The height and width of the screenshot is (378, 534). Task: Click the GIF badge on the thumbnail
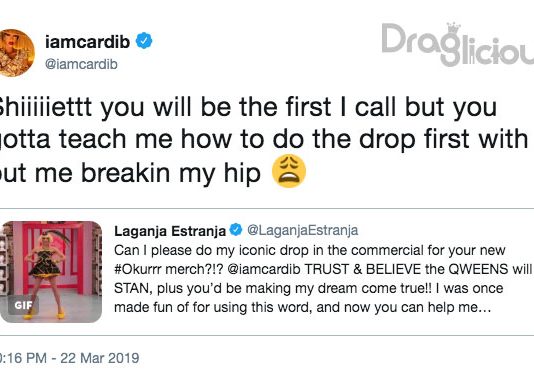pos(24,305)
